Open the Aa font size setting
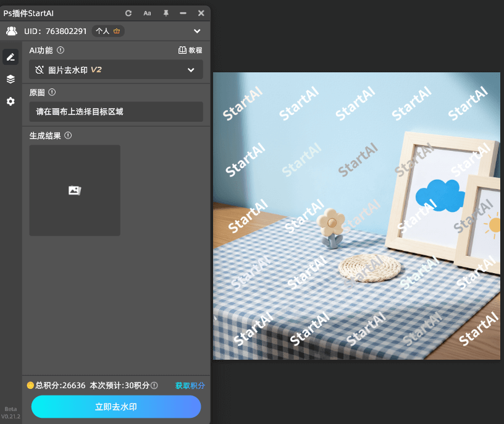Screen dimensions: 504x424 pos(147,13)
